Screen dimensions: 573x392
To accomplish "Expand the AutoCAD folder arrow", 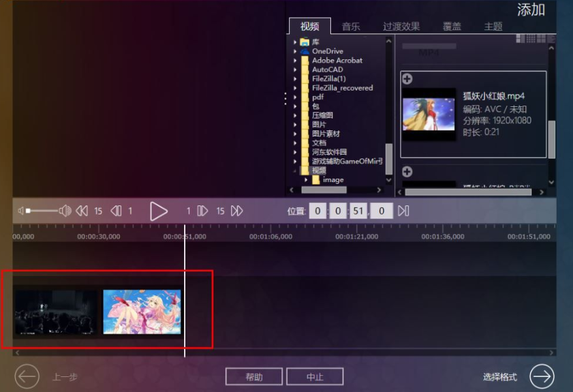I will (295, 69).
